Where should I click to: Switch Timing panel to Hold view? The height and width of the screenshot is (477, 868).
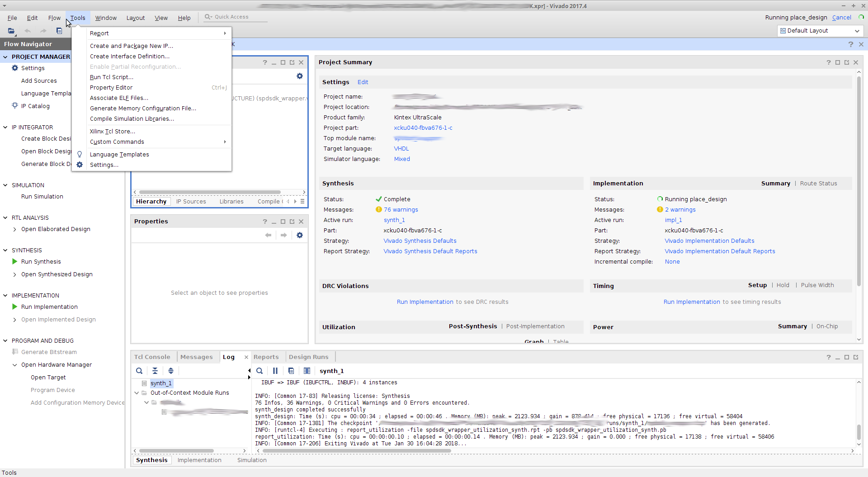tap(783, 285)
